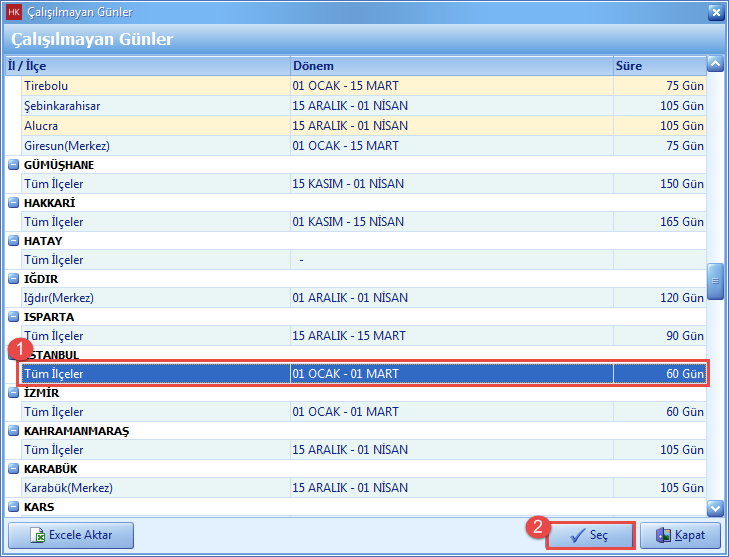Collapse the GÜMÜŞHANE province group
Viewport: 729px width, 557px height.
[x=14, y=165]
